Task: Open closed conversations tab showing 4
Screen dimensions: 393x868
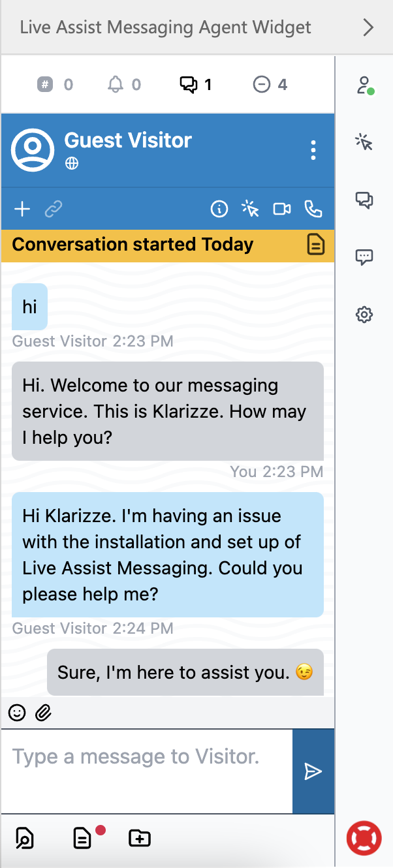Action: click(270, 84)
